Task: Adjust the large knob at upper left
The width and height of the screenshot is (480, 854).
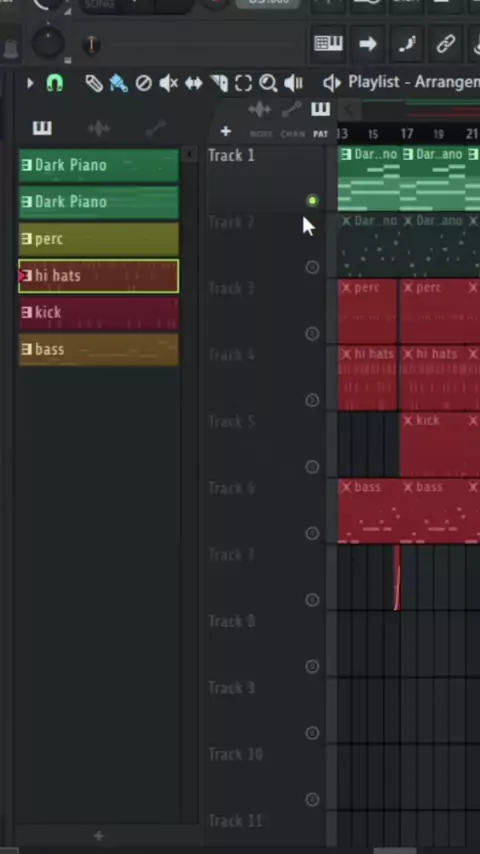Action: click(x=48, y=41)
